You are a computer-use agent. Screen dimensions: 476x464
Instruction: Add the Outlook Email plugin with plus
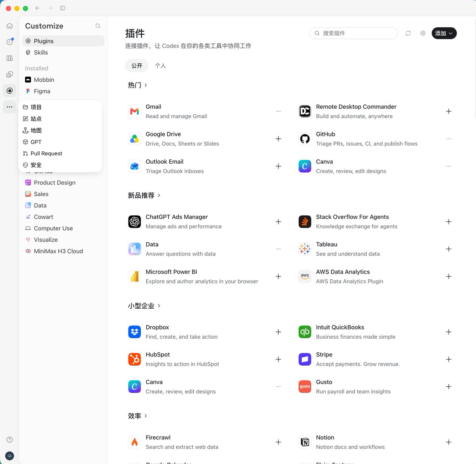(278, 166)
